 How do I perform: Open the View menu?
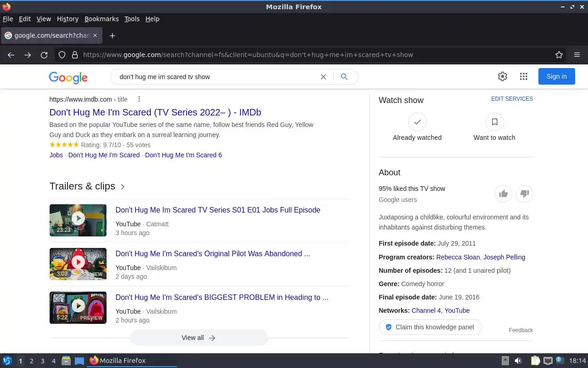pyautogui.click(x=44, y=19)
